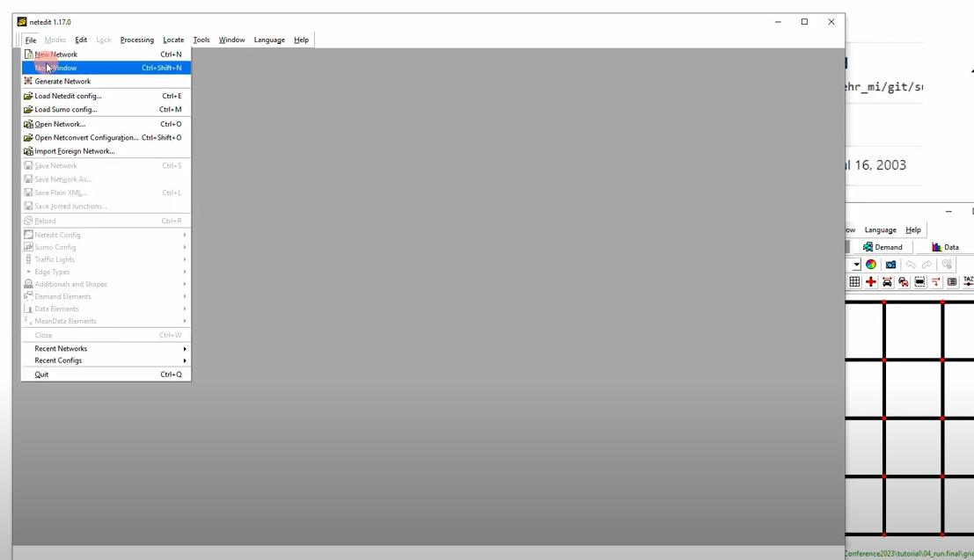This screenshot has height=560, width=974.
Task: Toggle the two overlapping cars icon
Action: [x=904, y=282]
